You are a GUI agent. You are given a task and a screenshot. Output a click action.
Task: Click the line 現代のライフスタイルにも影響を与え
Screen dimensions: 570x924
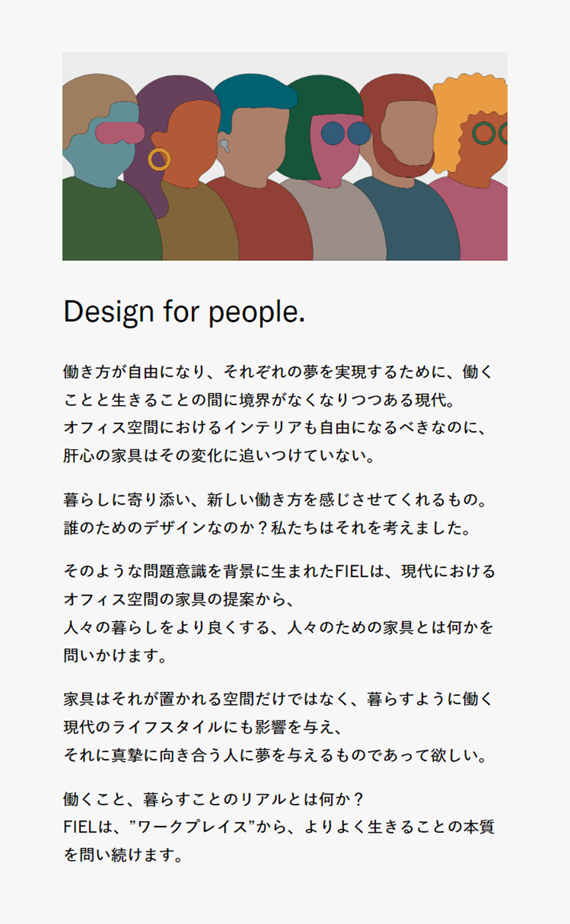[x=203, y=727]
